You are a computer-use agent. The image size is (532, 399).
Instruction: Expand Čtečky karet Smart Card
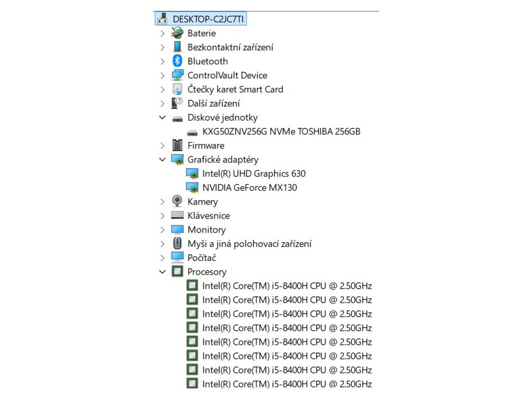(162, 89)
